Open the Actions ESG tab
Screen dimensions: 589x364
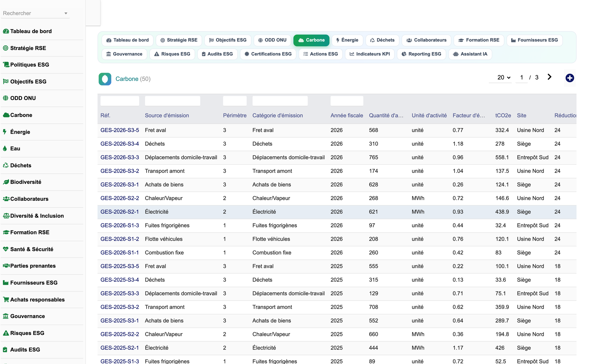coord(321,54)
